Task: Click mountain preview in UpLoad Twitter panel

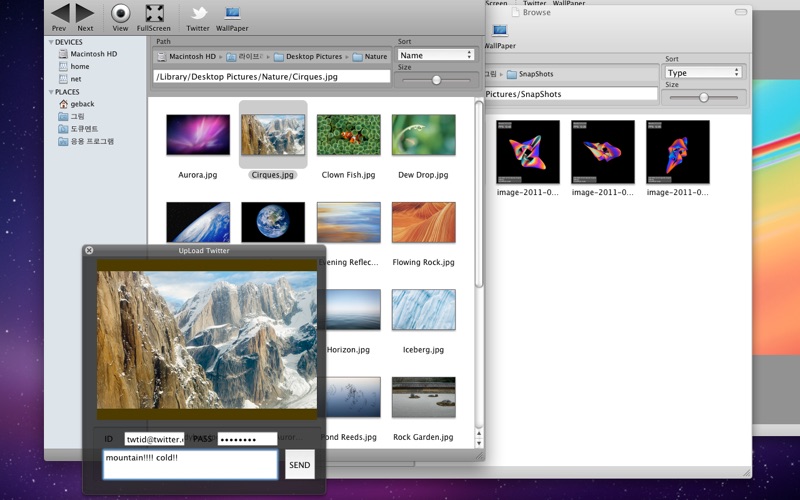Action: 207,340
